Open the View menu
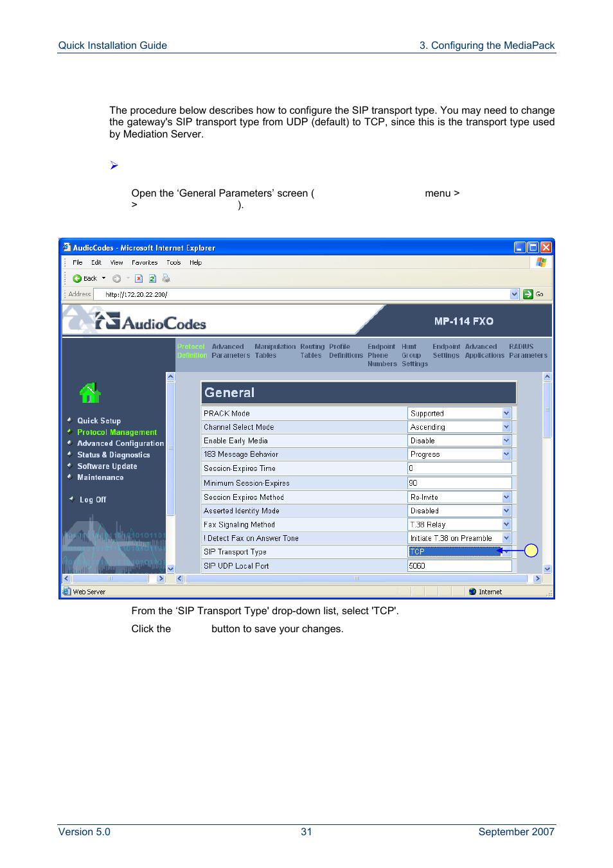 point(116,262)
